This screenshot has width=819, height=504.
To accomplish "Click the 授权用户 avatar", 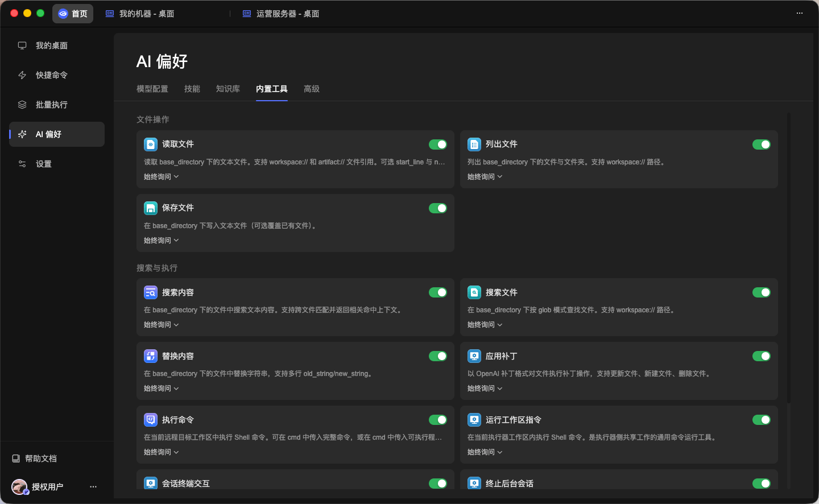I will [19, 487].
